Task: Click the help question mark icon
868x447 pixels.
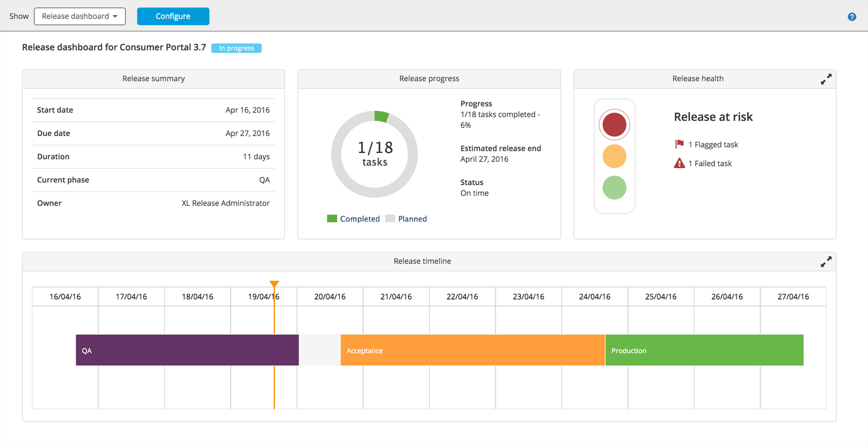Action: (852, 17)
